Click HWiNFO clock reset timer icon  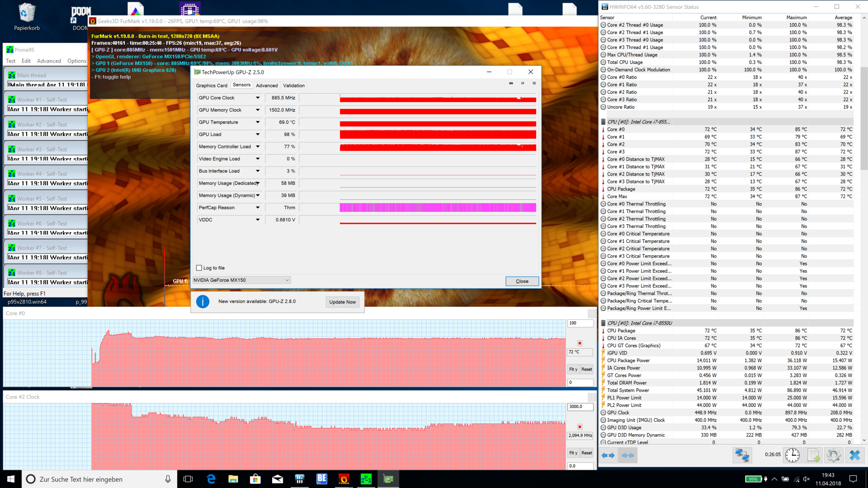[792, 455]
